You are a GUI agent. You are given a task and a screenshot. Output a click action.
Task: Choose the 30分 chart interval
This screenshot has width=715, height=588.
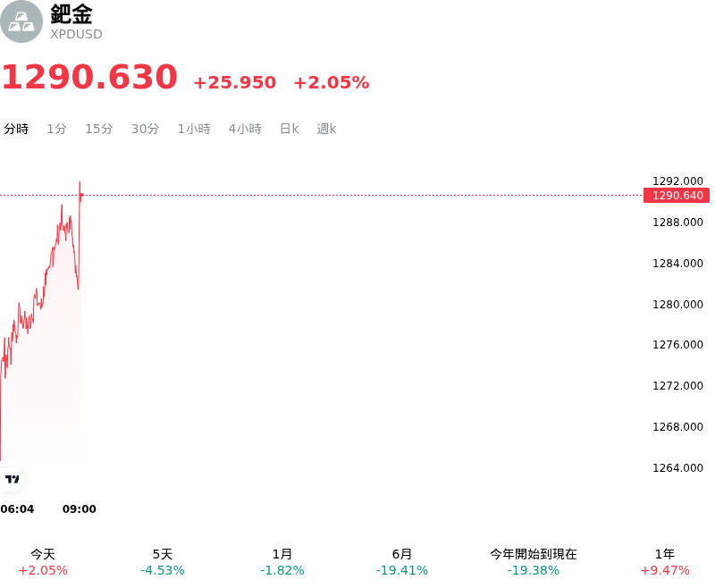145,129
